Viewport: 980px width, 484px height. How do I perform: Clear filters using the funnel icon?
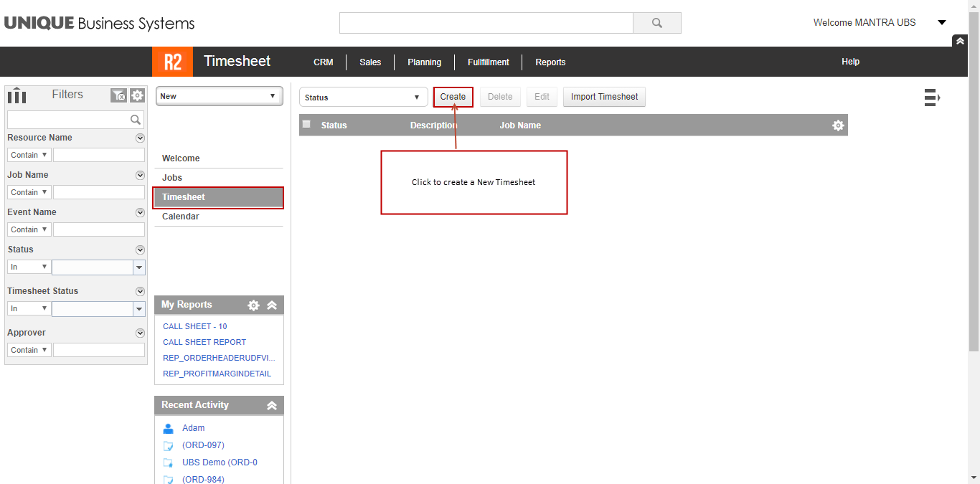118,95
